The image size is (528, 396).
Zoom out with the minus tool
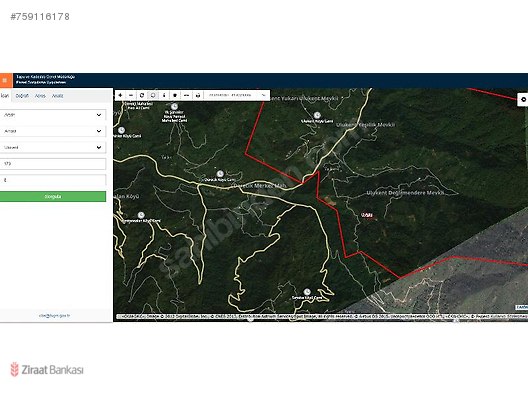tap(131, 95)
